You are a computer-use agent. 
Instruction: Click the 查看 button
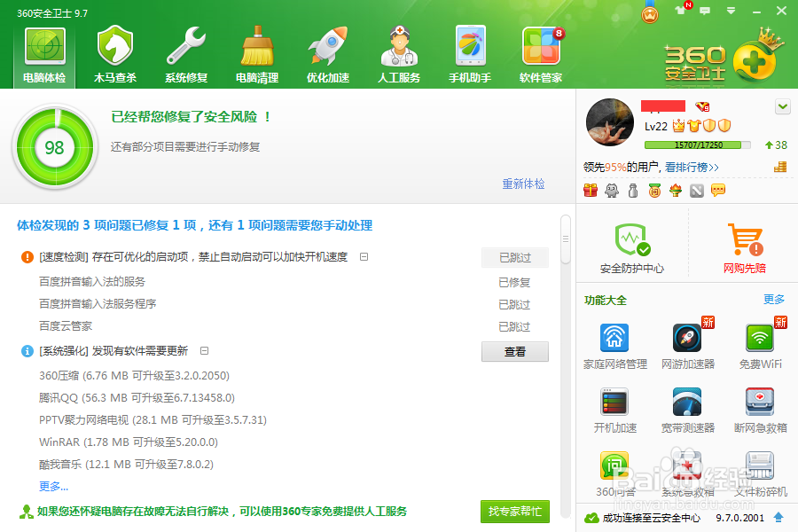pos(515,351)
